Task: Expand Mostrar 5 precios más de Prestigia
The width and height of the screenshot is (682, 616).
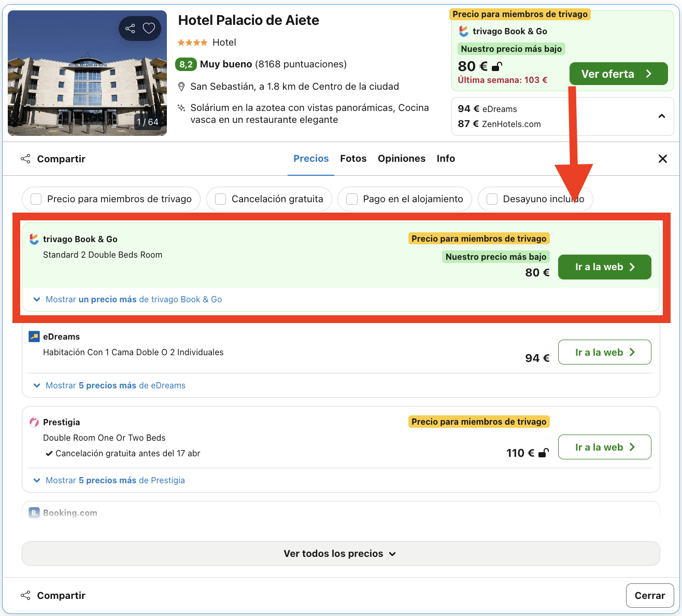Action: [109, 480]
